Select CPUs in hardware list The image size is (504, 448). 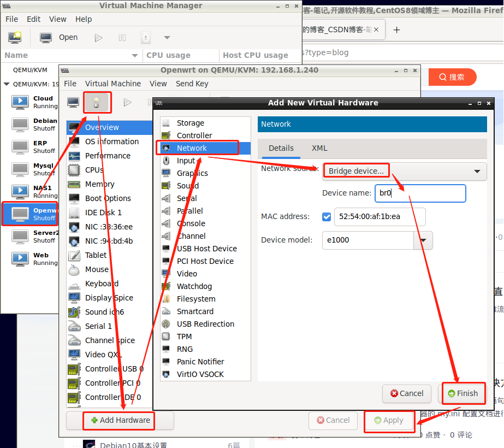(110, 170)
